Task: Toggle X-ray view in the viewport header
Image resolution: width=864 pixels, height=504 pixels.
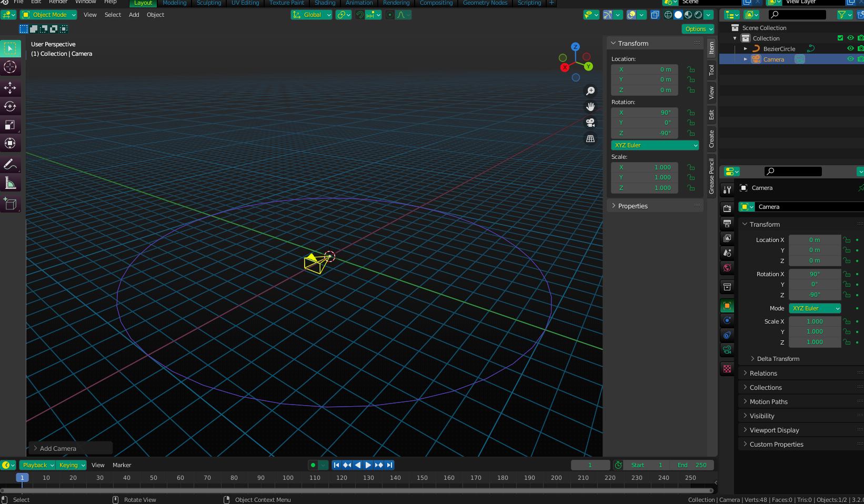Action: [x=655, y=15]
